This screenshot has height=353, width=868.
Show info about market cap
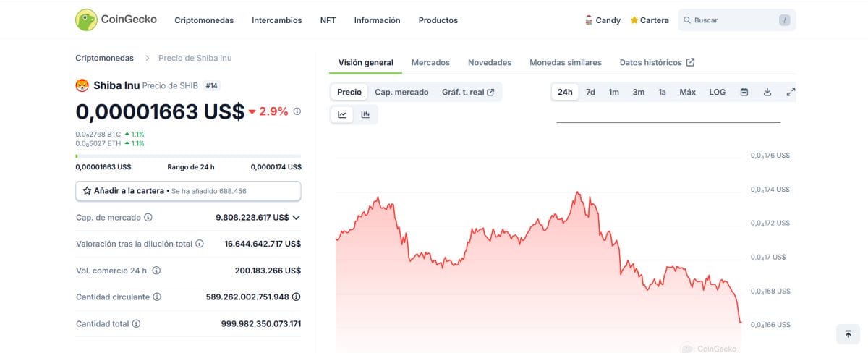148,217
